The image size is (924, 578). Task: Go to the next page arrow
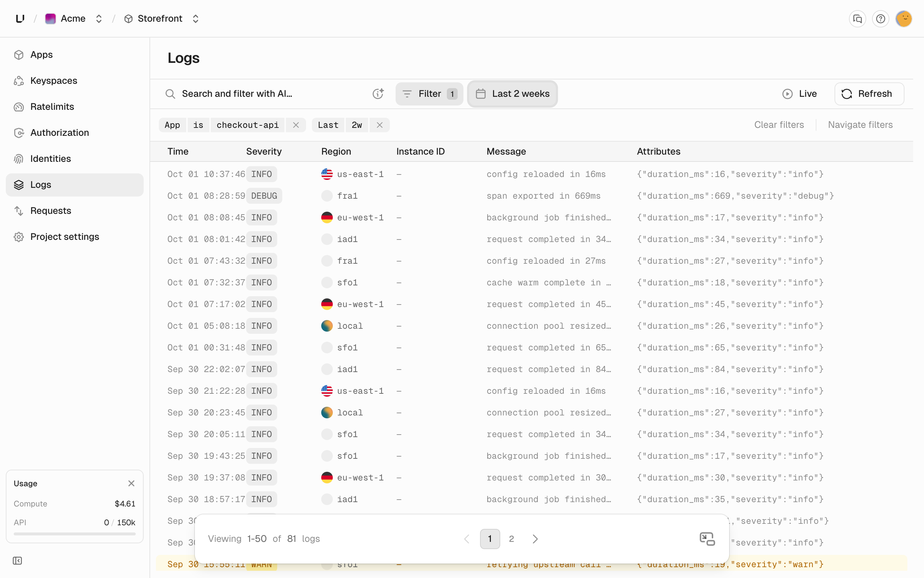(x=535, y=539)
